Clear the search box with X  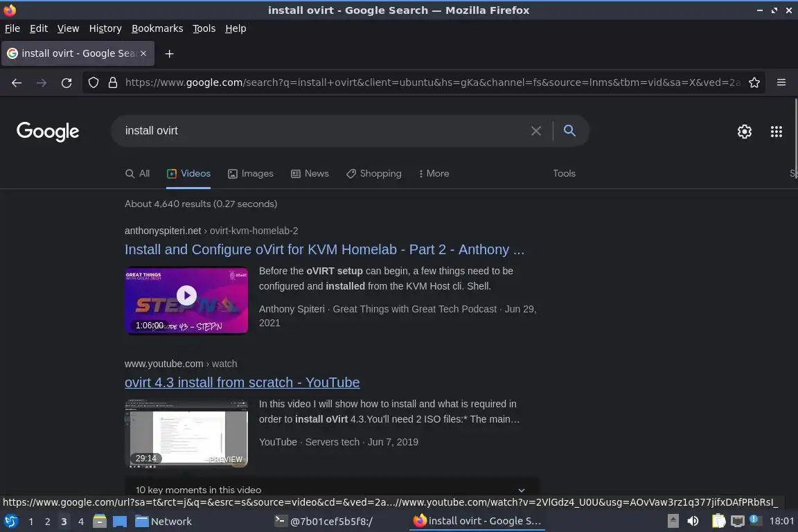pyautogui.click(x=536, y=131)
